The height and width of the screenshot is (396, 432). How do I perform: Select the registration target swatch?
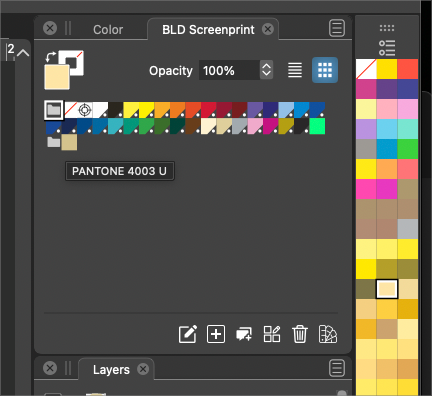(x=85, y=110)
